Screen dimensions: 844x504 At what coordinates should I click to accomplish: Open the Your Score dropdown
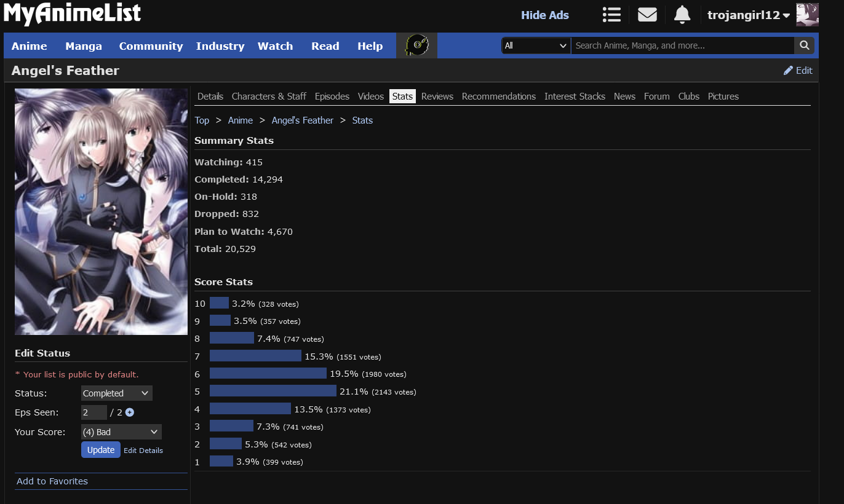[121, 432]
